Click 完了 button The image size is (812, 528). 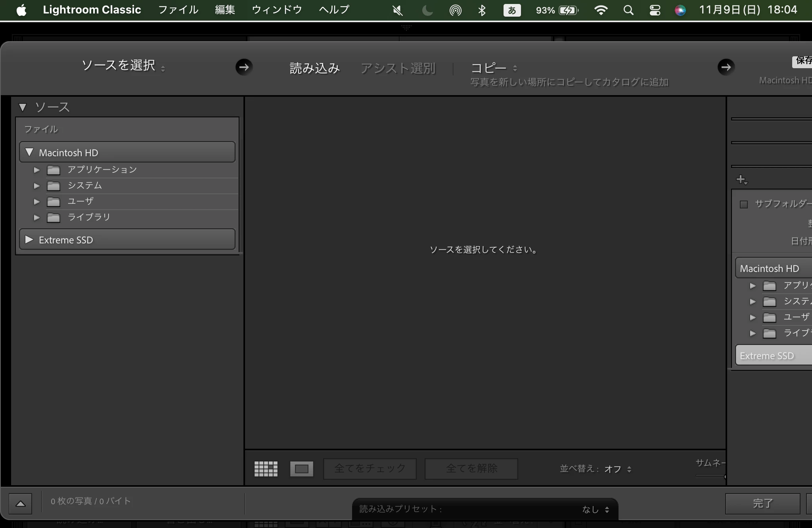[x=762, y=503]
